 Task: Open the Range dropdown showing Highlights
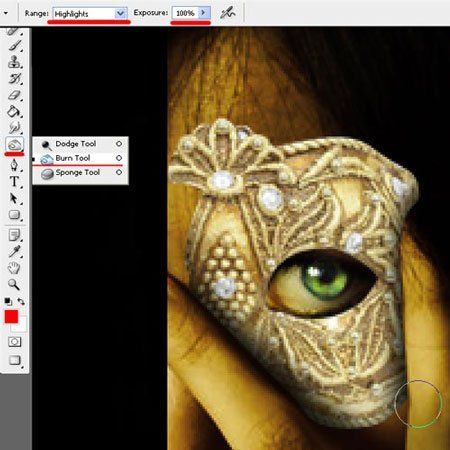coord(90,13)
